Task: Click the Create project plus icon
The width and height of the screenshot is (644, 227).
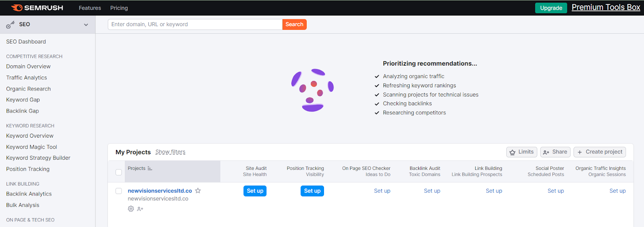Action: tap(580, 152)
